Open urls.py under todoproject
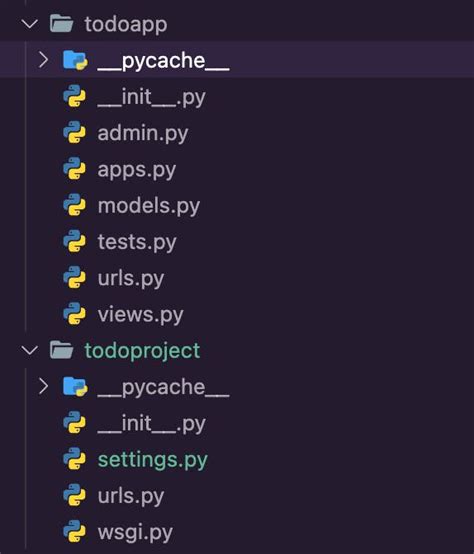The height and width of the screenshot is (554, 474). pos(131,497)
